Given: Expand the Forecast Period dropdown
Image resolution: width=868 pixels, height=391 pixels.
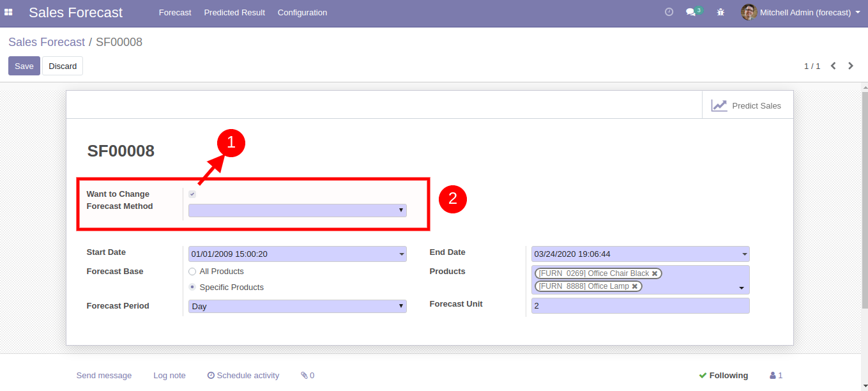Looking at the screenshot, I should [297, 307].
